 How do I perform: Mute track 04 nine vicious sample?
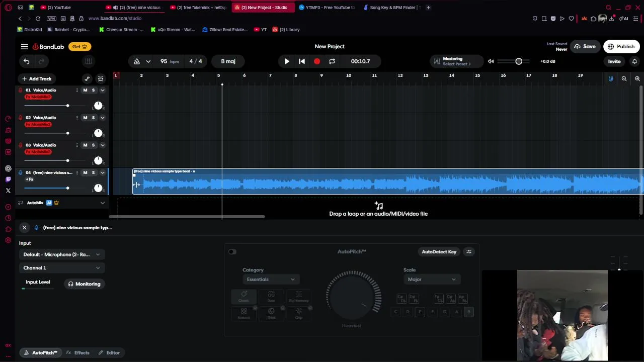click(x=85, y=172)
